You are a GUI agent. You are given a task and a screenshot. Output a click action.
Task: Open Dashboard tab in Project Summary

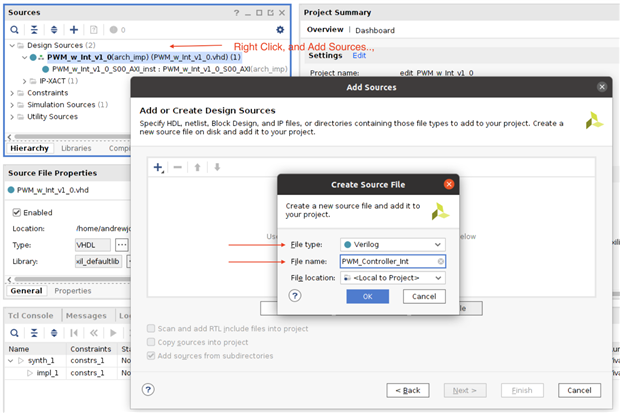pyautogui.click(x=375, y=30)
